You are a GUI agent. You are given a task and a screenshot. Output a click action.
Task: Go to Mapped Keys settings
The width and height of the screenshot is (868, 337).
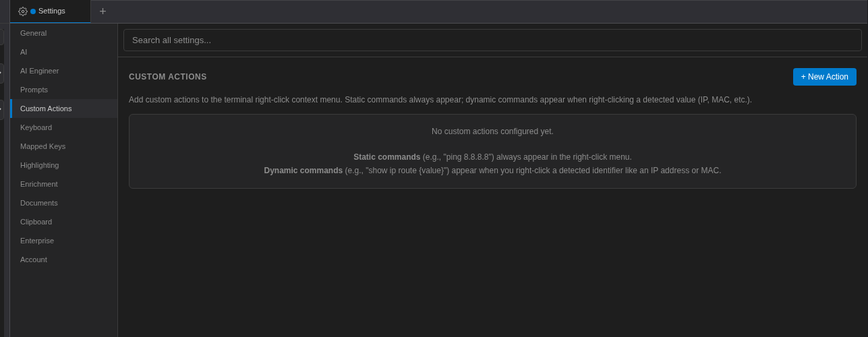(x=64, y=146)
